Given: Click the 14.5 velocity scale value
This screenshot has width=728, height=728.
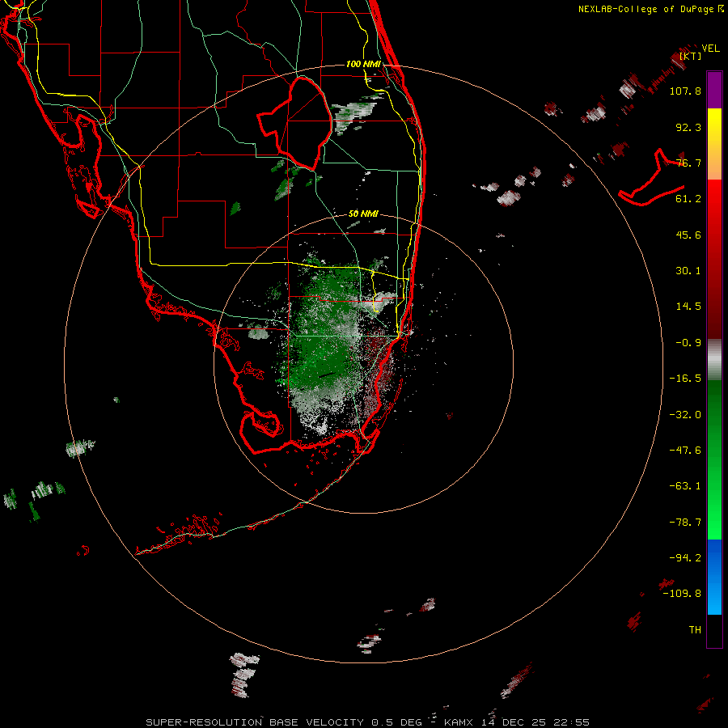Looking at the screenshot, I should pos(688,307).
